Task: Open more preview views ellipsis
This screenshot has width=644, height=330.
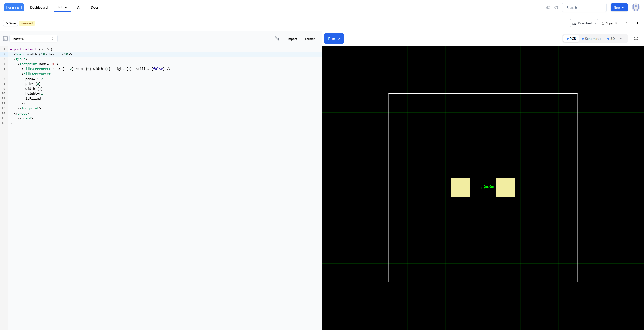Action: point(622,39)
